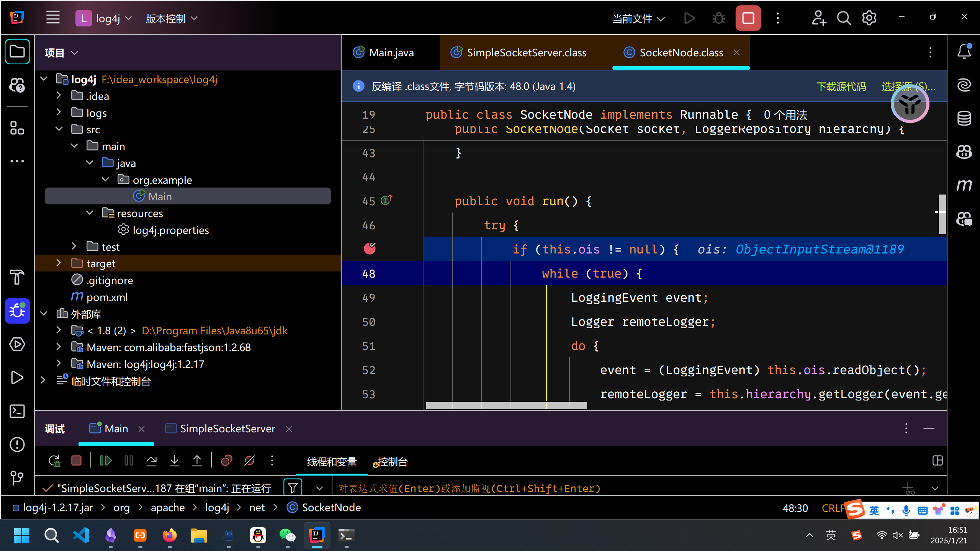Open current file run configuration dropdown

pyautogui.click(x=638, y=18)
